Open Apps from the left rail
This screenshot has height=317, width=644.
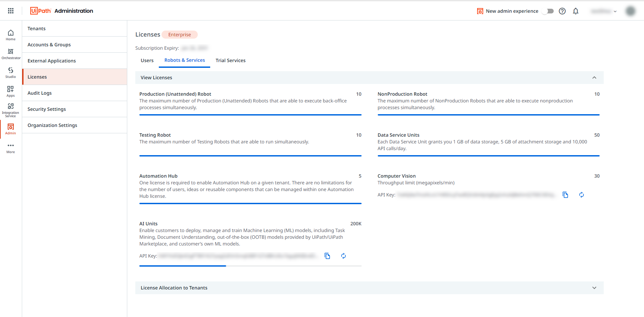point(11,91)
